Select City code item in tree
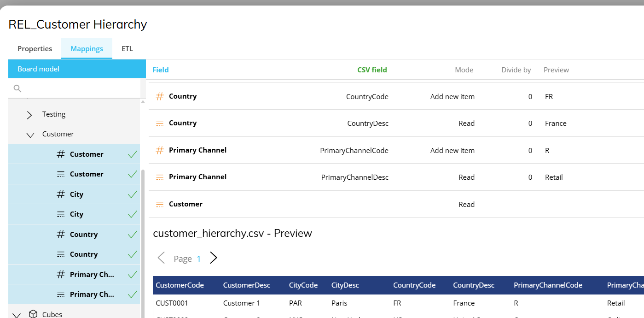Viewport: 644px width, 318px height. coord(74,194)
